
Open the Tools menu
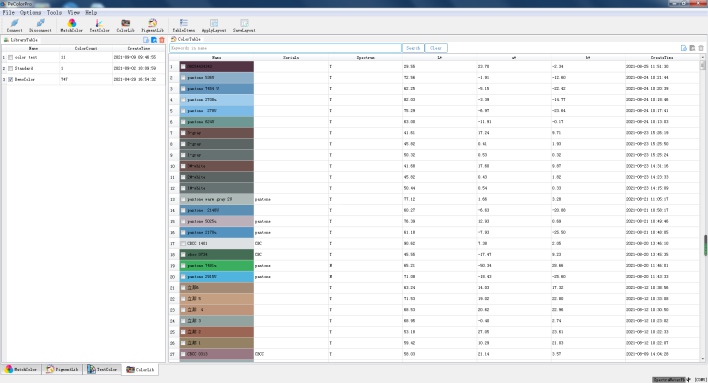click(x=54, y=13)
